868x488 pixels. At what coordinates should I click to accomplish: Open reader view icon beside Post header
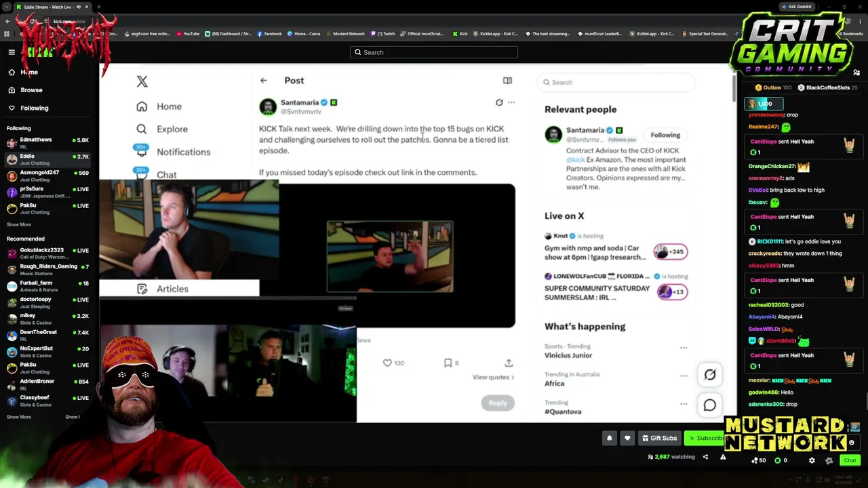point(507,81)
